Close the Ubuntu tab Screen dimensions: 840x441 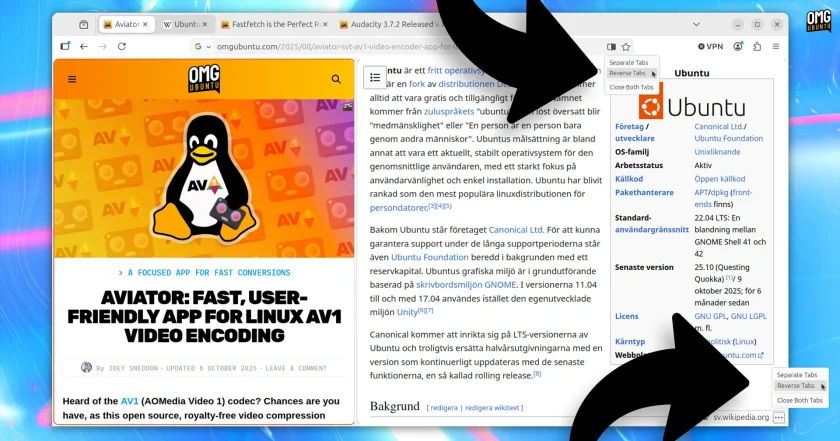click(x=205, y=25)
